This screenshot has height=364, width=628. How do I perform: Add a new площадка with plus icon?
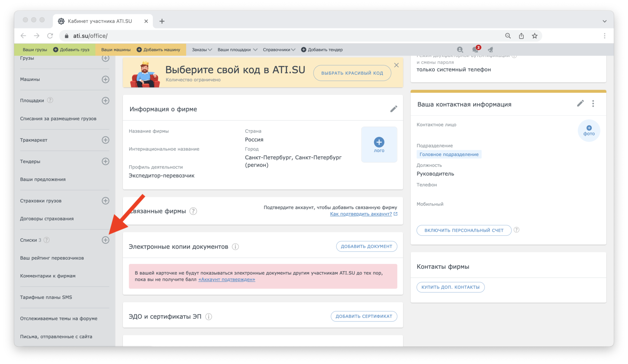pyautogui.click(x=105, y=101)
